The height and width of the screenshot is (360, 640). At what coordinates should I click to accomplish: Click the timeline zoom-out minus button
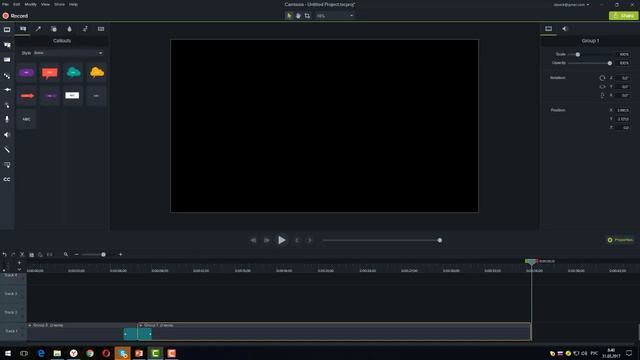pos(76,255)
